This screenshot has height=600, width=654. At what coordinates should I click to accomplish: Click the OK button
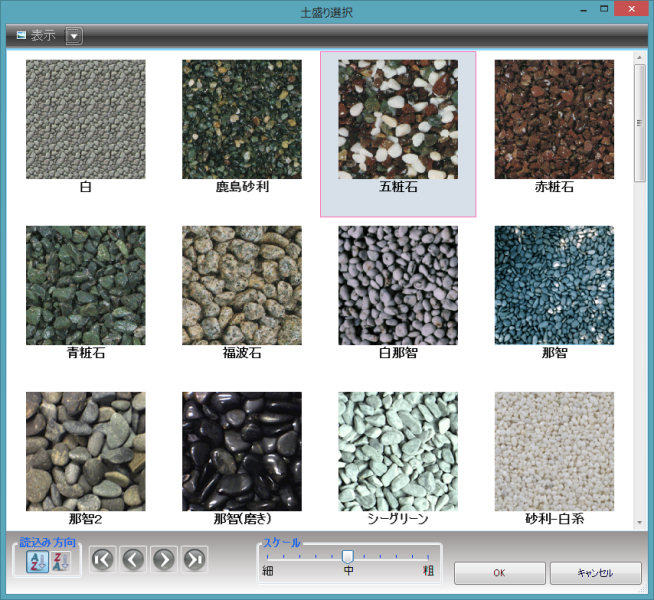[499, 573]
